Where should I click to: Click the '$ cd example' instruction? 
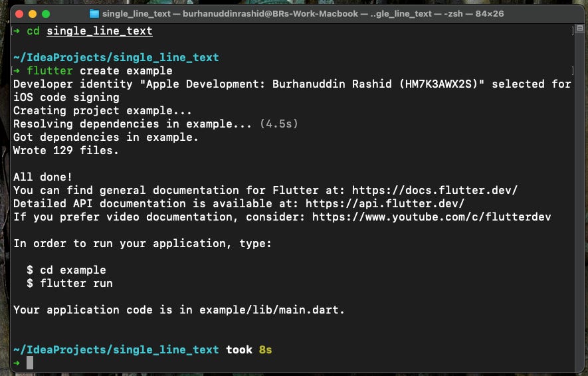(x=66, y=270)
